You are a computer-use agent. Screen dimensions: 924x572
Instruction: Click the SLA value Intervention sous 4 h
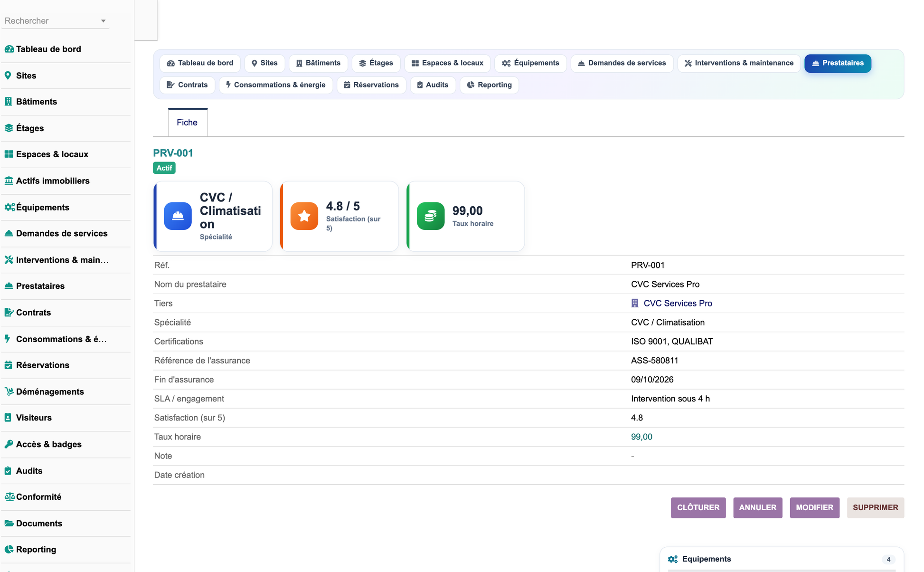(670, 399)
